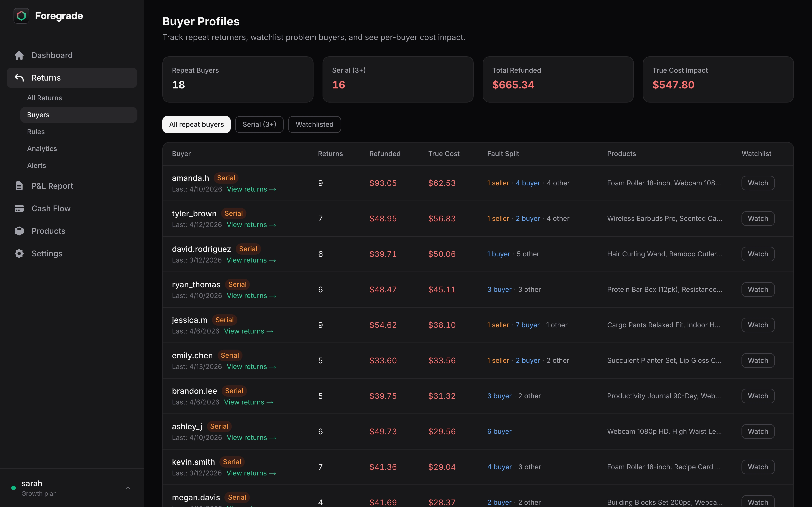The height and width of the screenshot is (507, 812).
Task: Click the Cash Flow card icon
Action: coord(19,208)
